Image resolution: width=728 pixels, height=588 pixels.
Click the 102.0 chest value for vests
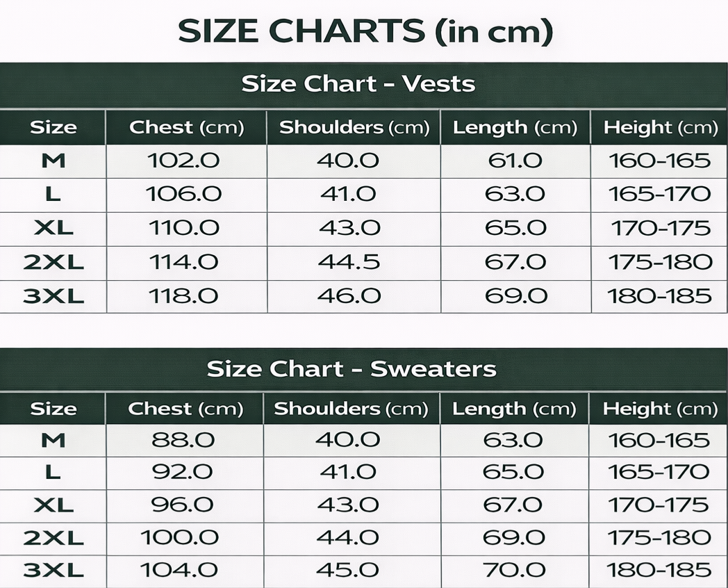183,161
